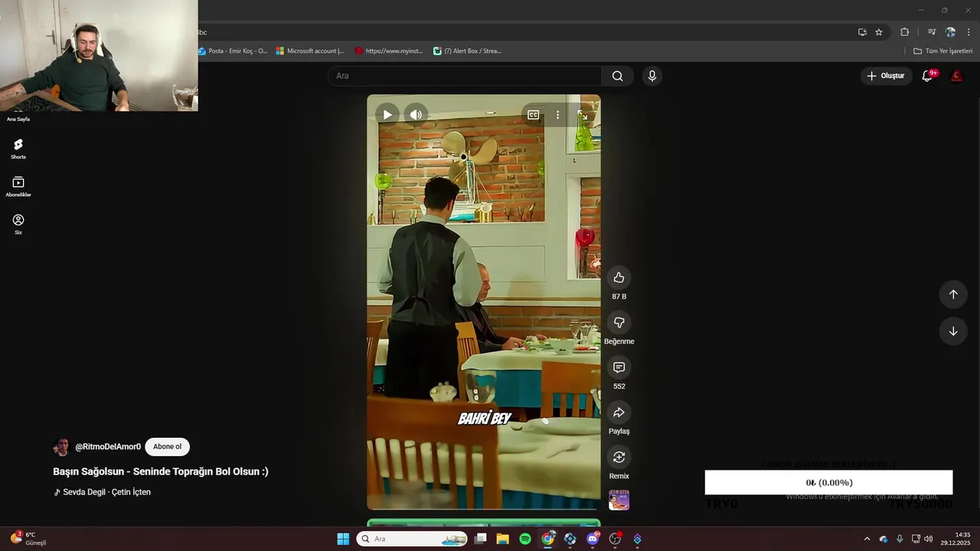Open the weather widget 6°C Güneşli
This screenshot has height=551, width=980.
click(x=29, y=539)
